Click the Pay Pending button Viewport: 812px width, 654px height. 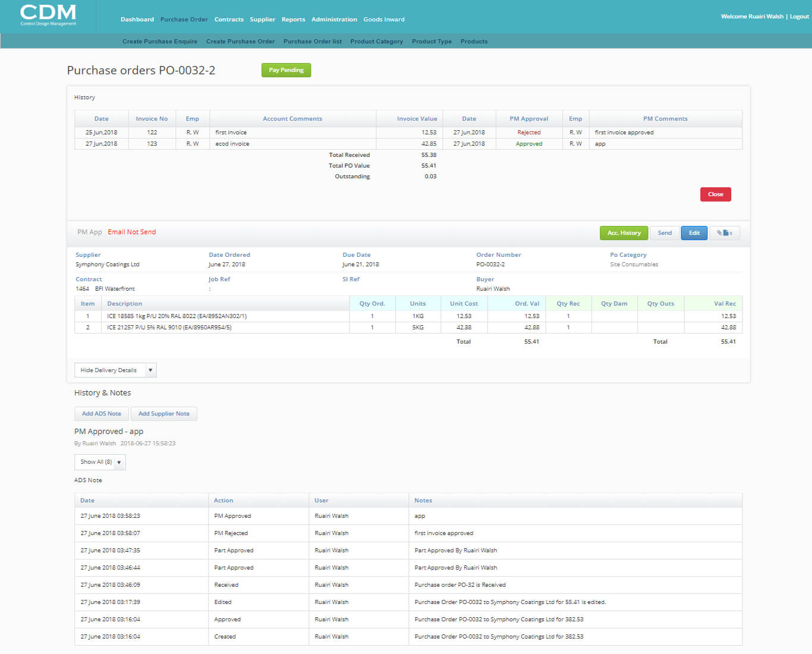coord(286,70)
